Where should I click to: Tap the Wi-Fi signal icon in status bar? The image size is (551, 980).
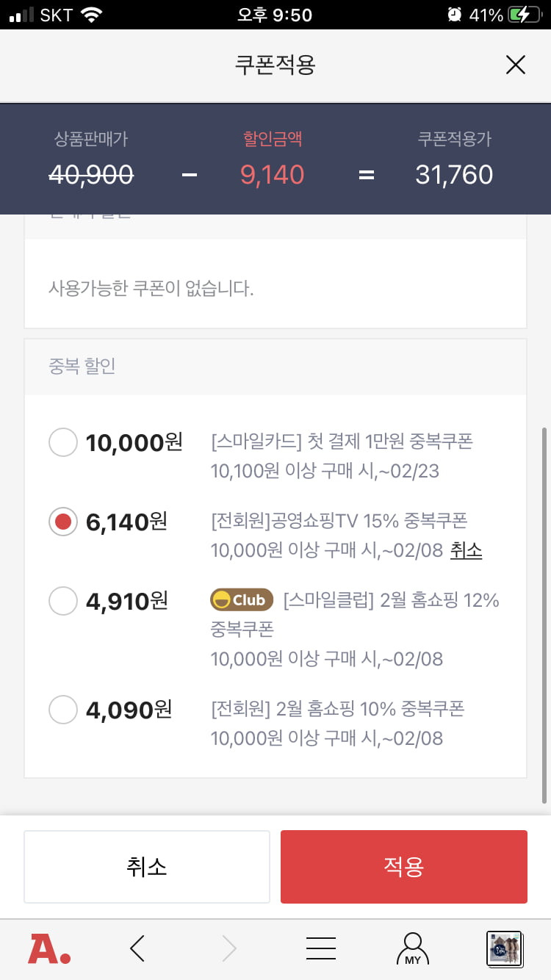tap(91, 15)
